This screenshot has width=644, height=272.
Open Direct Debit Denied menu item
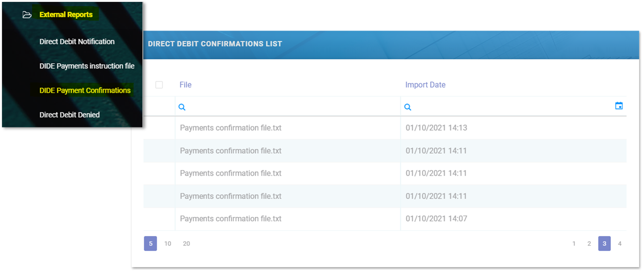[70, 115]
